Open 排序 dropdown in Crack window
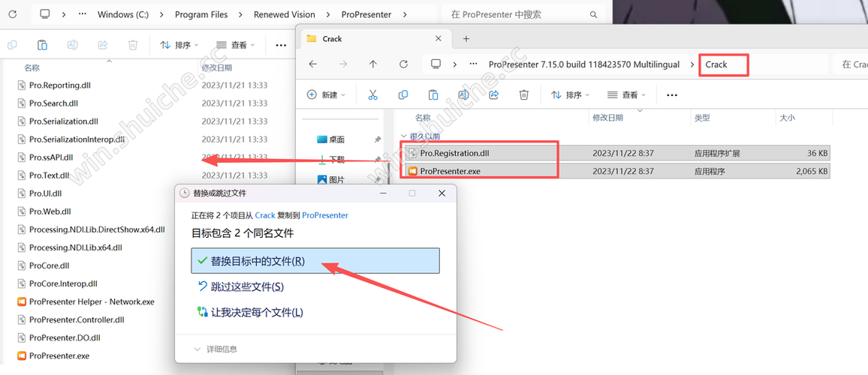The height and width of the screenshot is (375, 868). (570, 95)
